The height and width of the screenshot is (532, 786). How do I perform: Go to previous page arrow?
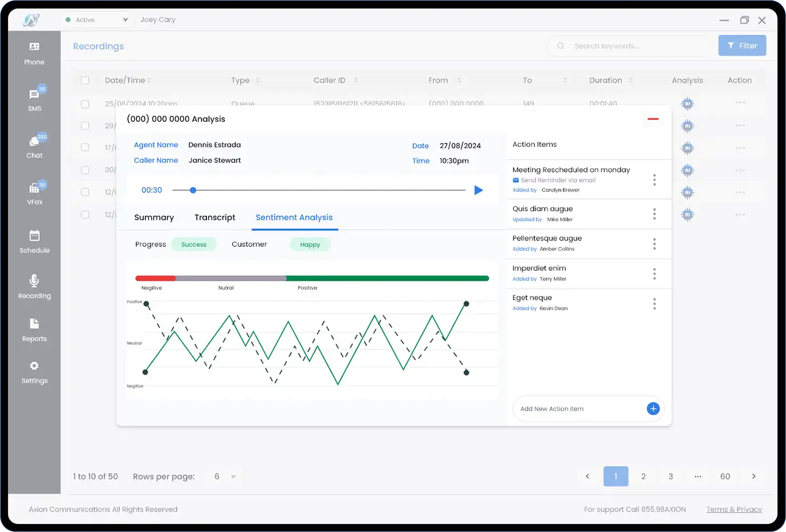coord(588,476)
